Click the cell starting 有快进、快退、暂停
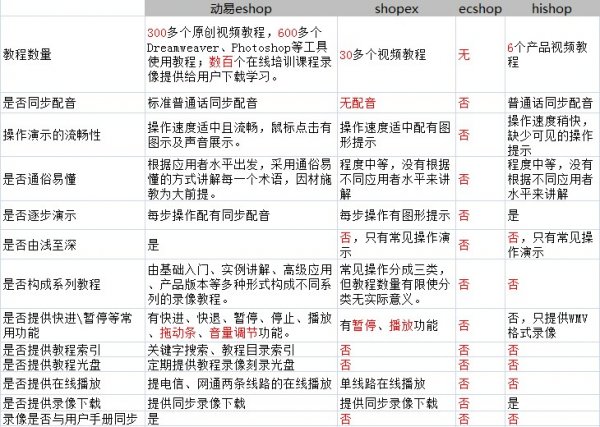600x427 pixels. [240, 325]
